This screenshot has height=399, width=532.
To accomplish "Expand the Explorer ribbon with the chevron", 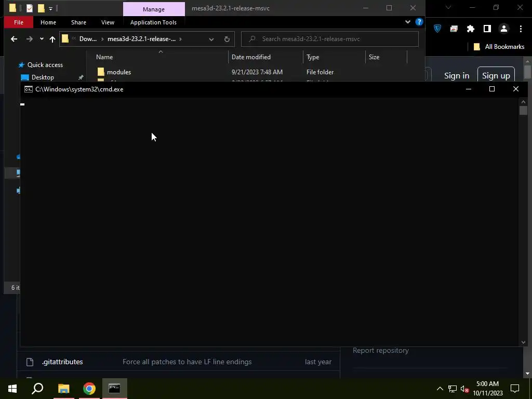I will pos(408,22).
